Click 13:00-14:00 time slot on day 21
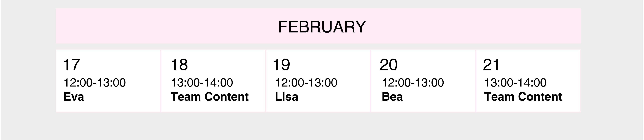This screenshot has height=140, width=644. [x=515, y=83]
